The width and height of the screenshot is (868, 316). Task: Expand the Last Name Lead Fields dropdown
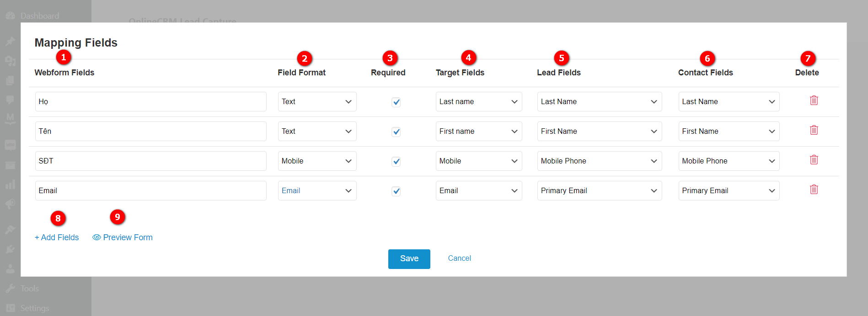[x=600, y=101]
